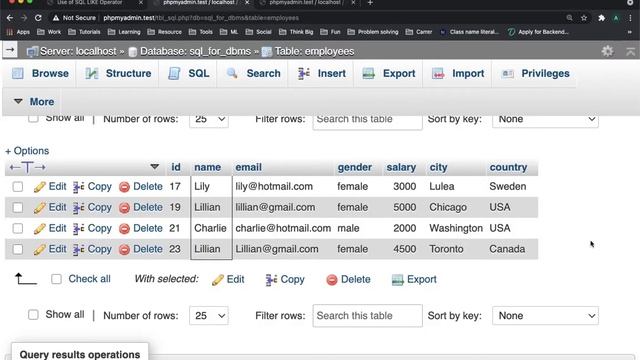Open the Search tab
The image size is (640, 360).
253,73
